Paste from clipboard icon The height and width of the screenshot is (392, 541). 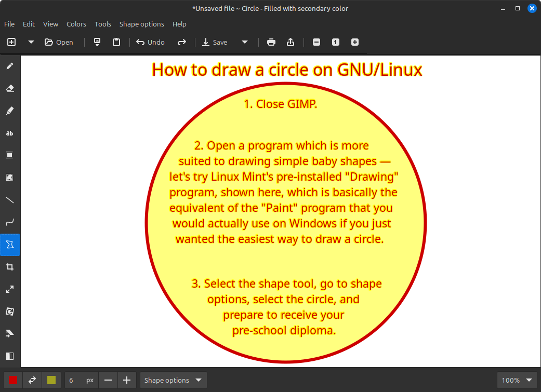click(x=116, y=42)
